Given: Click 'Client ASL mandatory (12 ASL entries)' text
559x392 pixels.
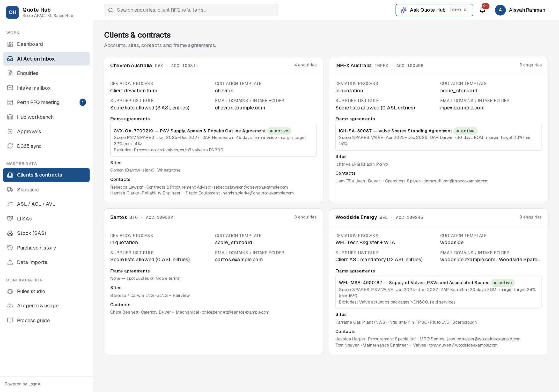Looking at the screenshot, I should [x=379, y=260].
